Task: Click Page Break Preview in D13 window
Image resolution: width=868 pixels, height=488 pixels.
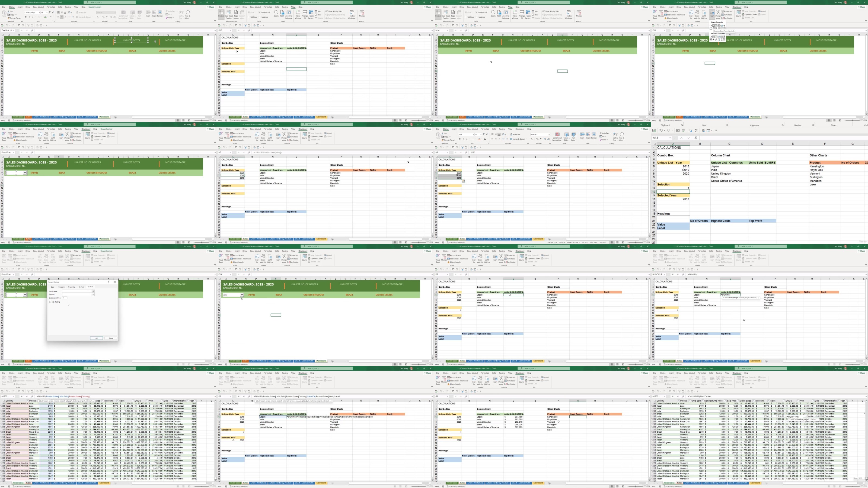Action: coord(229,14)
